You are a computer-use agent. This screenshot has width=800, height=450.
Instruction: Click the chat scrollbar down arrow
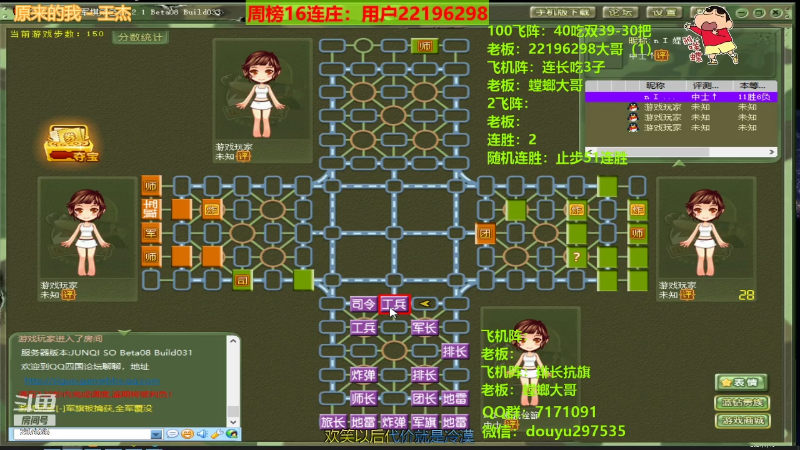click(233, 422)
